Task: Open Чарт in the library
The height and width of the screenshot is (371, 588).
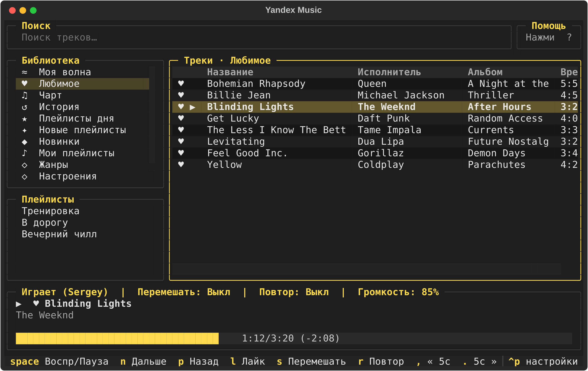Action: click(83, 95)
